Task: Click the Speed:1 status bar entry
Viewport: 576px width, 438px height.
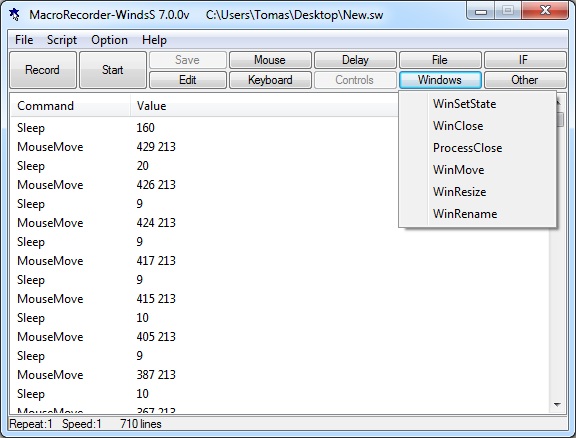Action: pyautogui.click(x=82, y=424)
